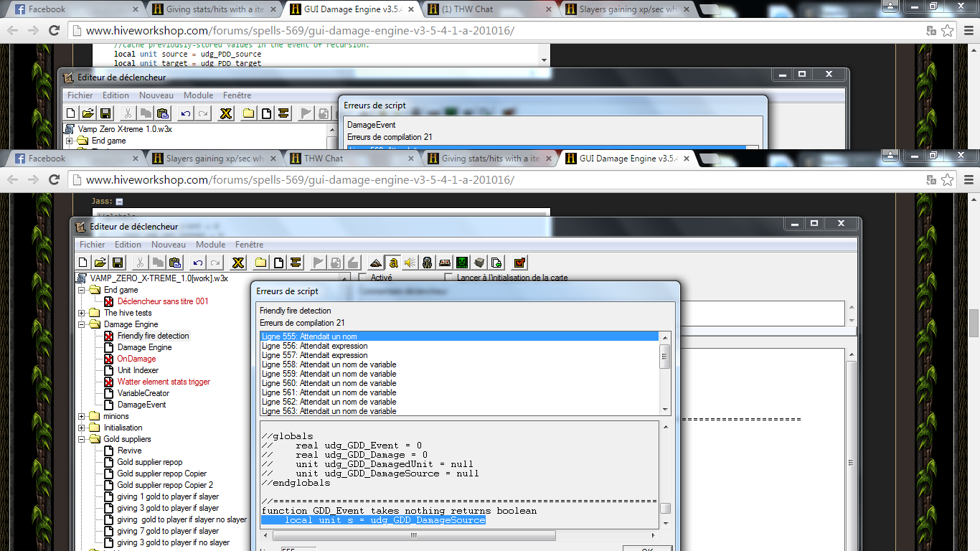Click New Comment icon in [work].w3x editor toolbar
This screenshot has height=551, width=980.
coord(295,263)
